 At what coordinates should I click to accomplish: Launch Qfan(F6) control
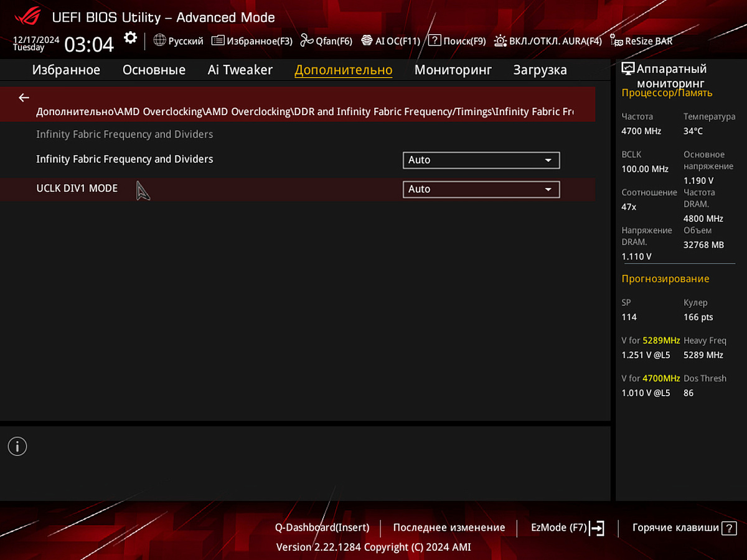click(326, 41)
